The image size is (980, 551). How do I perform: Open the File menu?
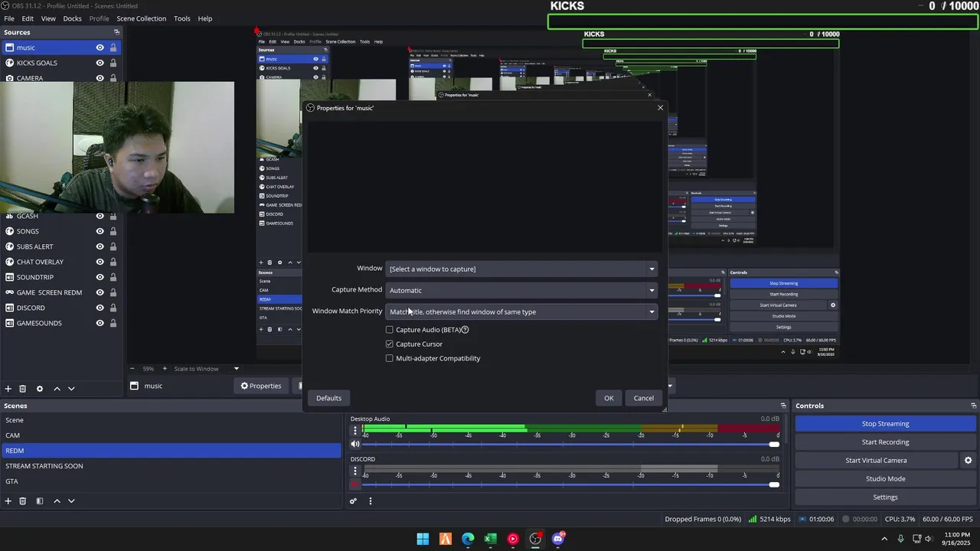pos(9,18)
